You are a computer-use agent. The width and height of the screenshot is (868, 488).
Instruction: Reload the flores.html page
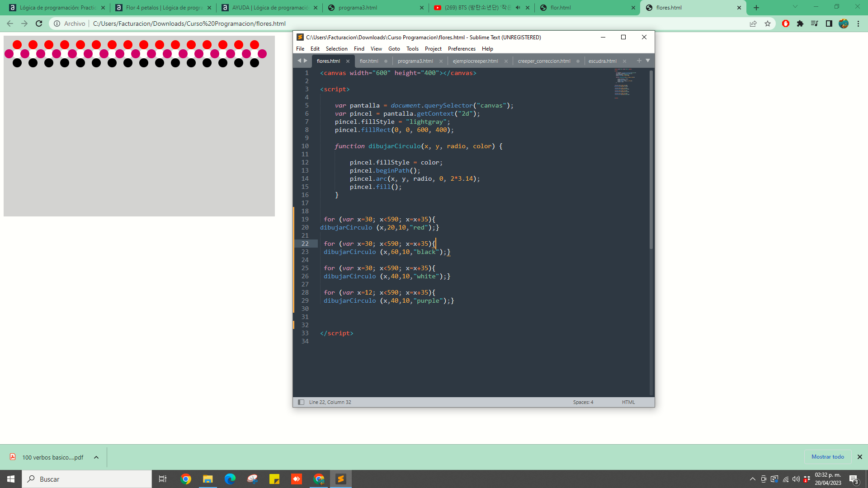click(39, 23)
